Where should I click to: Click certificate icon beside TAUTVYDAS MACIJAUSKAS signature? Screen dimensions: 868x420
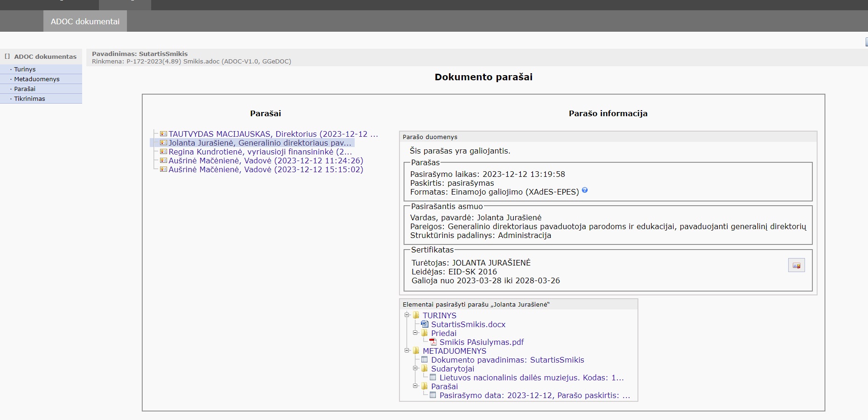pos(163,134)
